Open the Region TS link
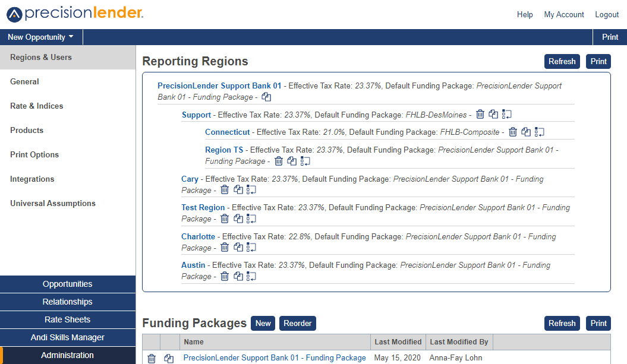Viewport: 627px width, 364px height. pos(224,150)
